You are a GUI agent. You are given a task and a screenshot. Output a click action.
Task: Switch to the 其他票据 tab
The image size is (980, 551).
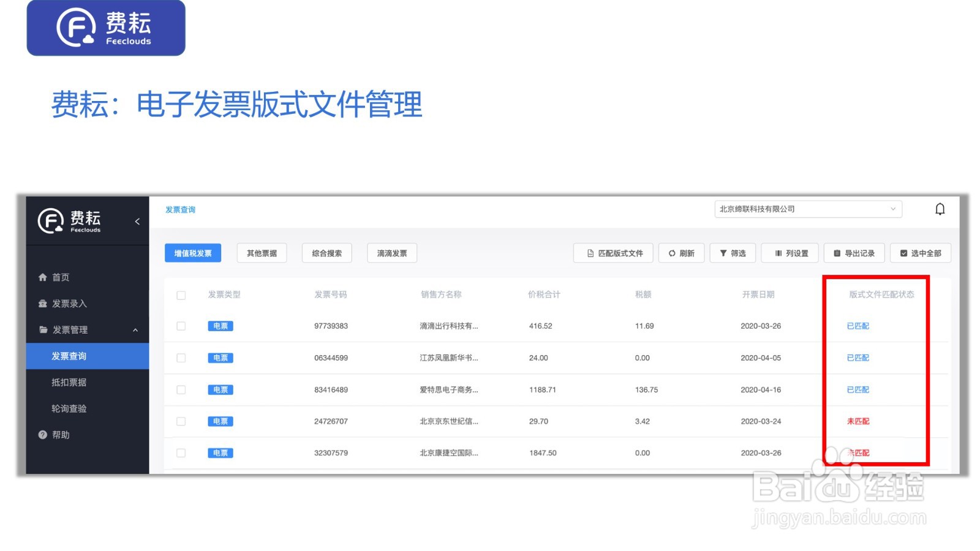point(262,253)
